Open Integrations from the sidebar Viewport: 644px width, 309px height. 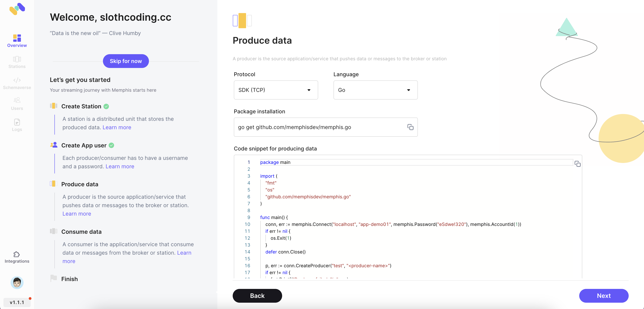click(17, 257)
